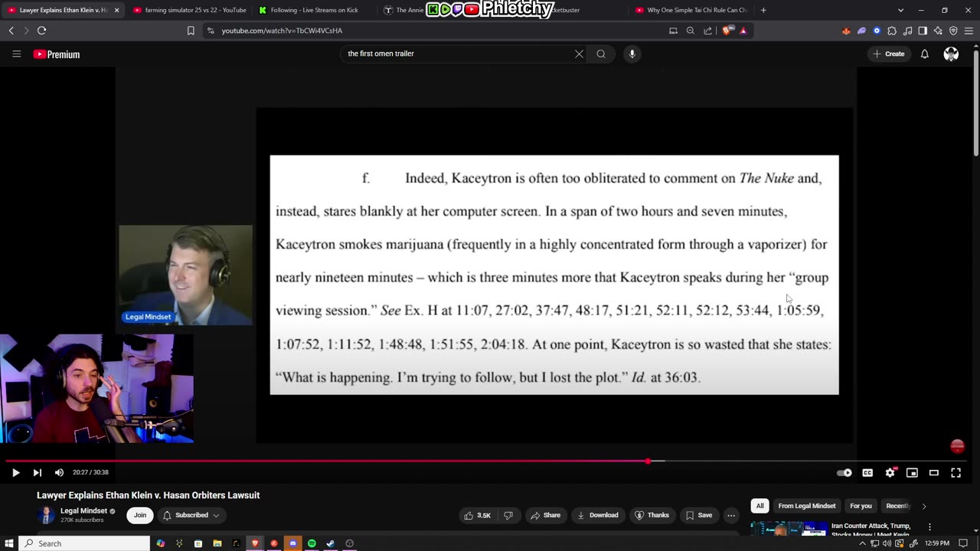Open Spotify from the taskbar
The height and width of the screenshot is (551, 980).
pyautogui.click(x=312, y=543)
